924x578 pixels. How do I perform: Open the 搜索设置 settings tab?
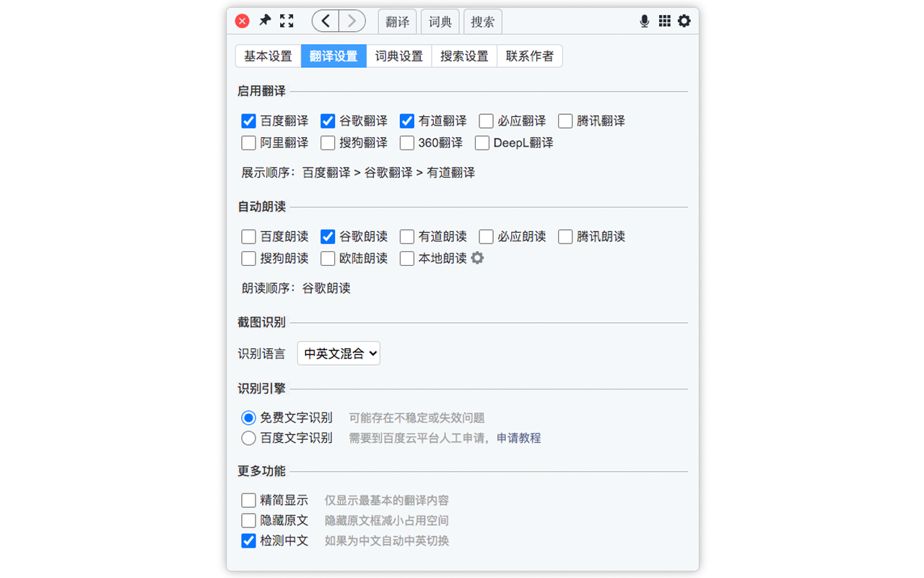click(x=464, y=56)
